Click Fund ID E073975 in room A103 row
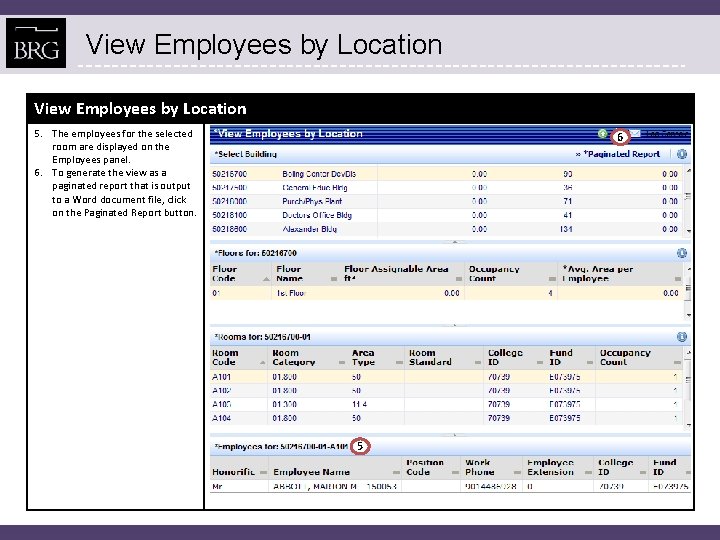The image size is (720, 540). [x=565, y=405]
